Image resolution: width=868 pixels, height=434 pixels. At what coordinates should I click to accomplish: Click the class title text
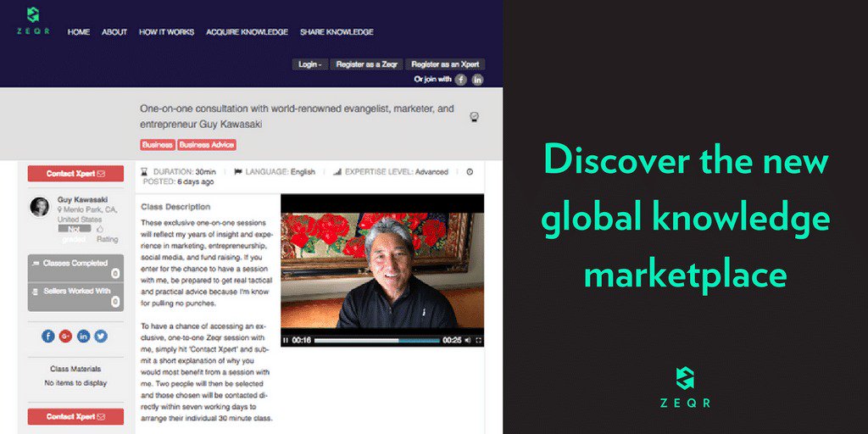(298, 117)
